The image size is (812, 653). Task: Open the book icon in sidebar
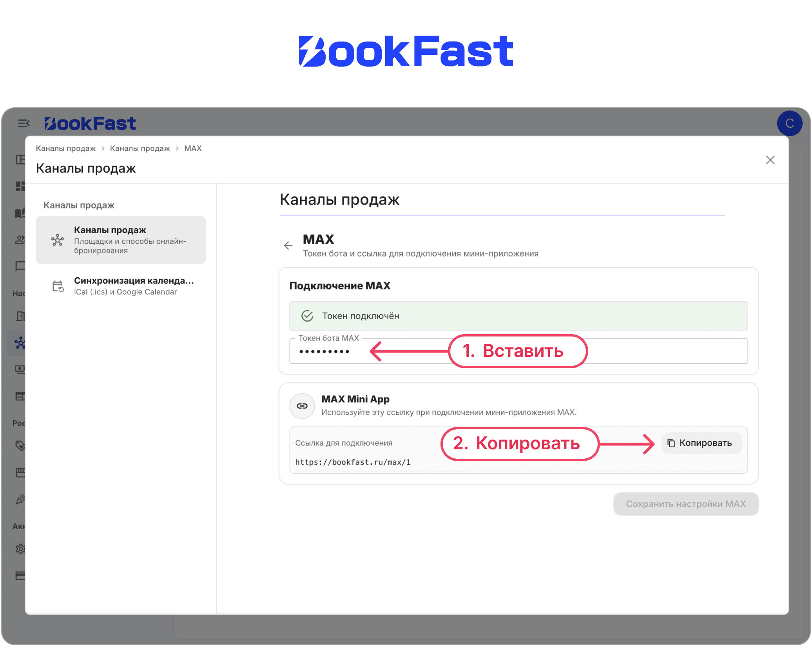coord(20,213)
